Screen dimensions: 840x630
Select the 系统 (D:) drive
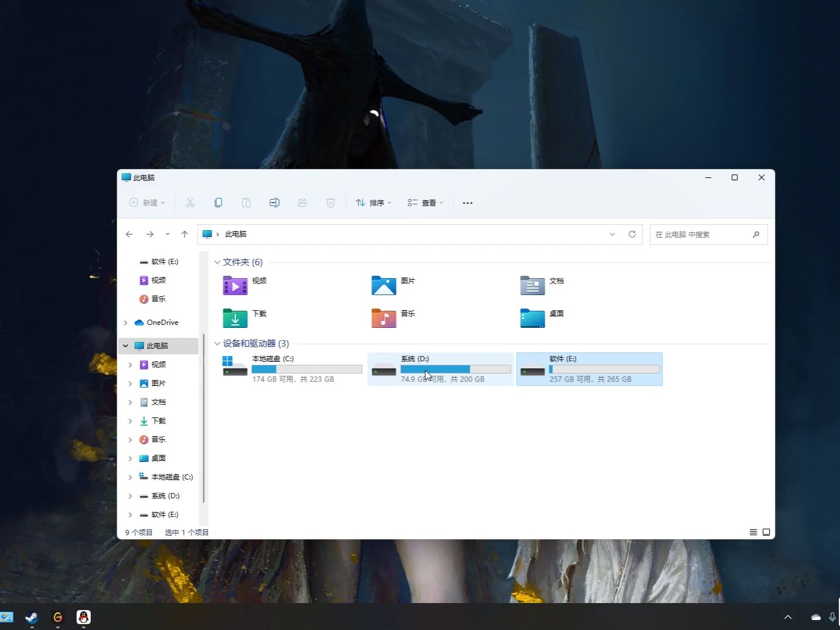441,369
